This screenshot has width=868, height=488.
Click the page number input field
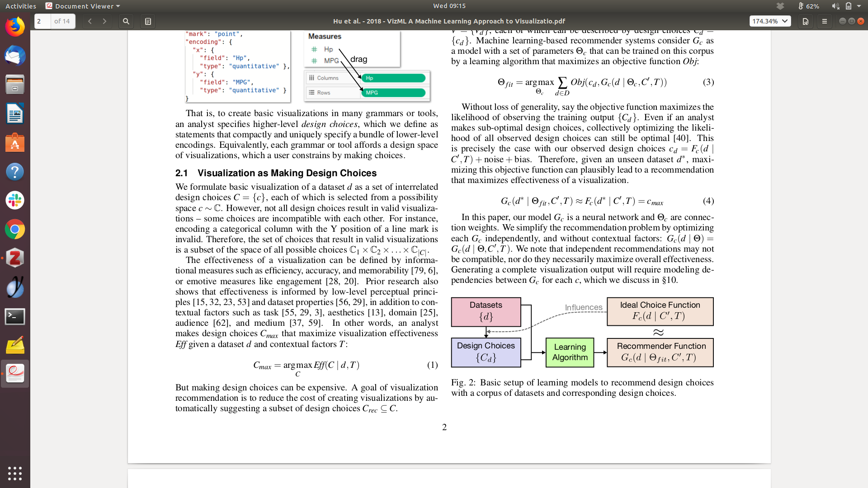tap(42, 21)
